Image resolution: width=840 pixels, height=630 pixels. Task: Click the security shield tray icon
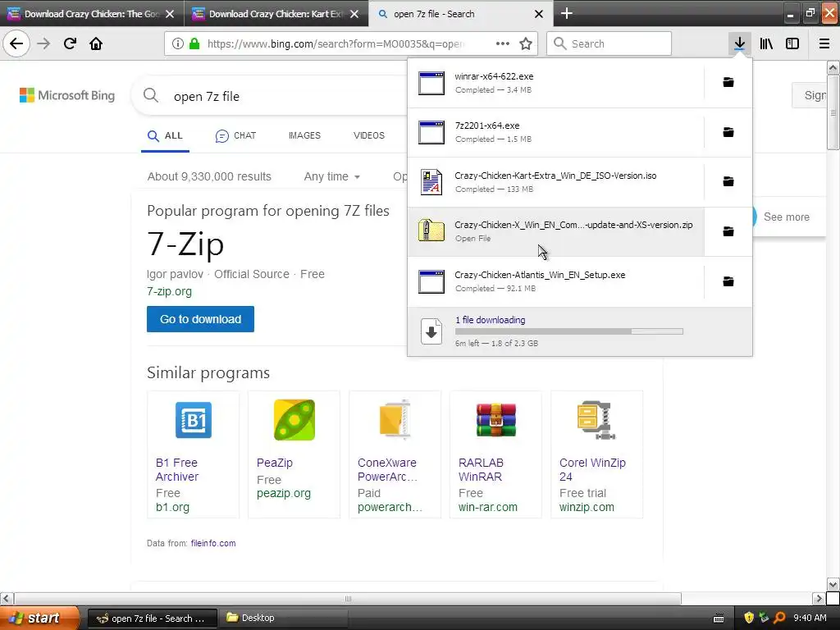point(749,618)
